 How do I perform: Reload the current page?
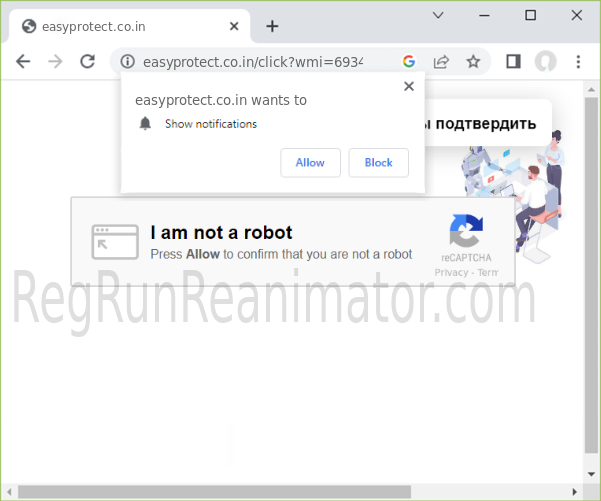pos(87,61)
